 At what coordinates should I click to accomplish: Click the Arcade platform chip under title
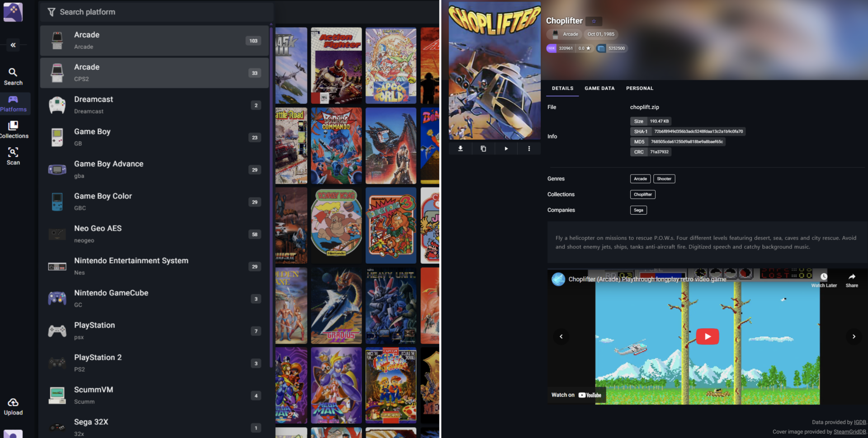click(565, 34)
